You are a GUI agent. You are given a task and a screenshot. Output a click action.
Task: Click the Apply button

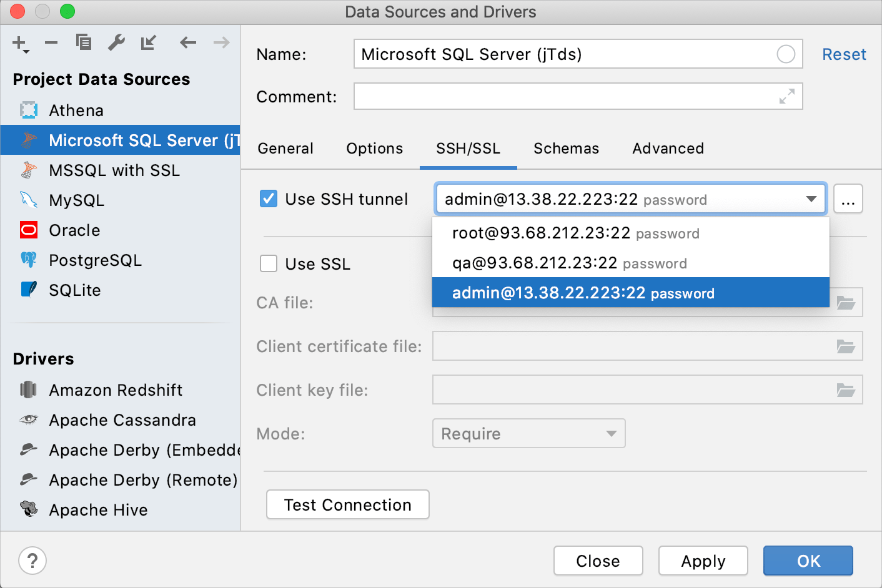pyautogui.click(x=703, y=561)
